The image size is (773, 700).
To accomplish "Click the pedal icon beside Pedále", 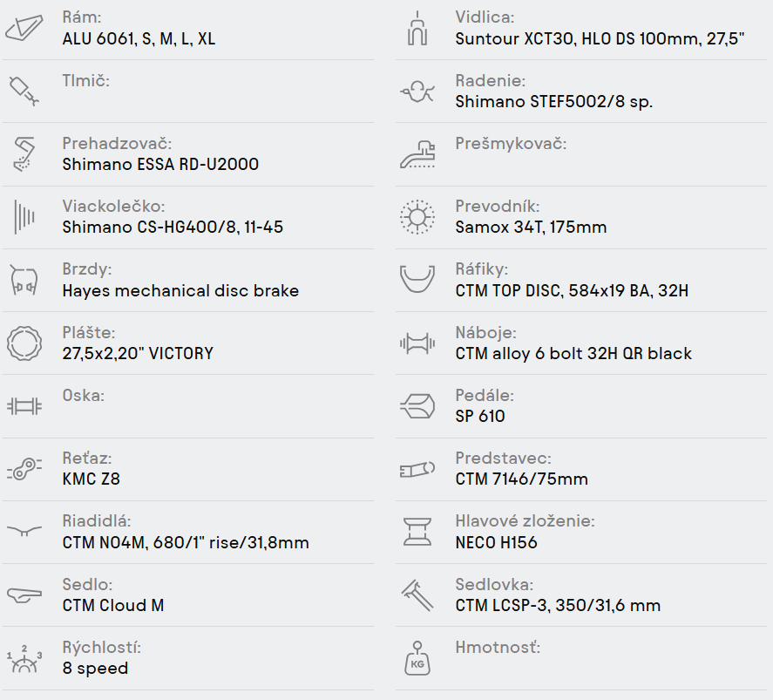I will pyautogui.click(x=417, y=406).
